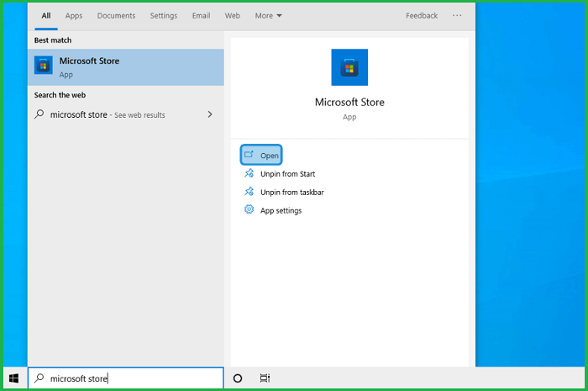588x391 pixels.
Task: Expand web results chevron for microsoft store
Action: click(x=210, y=114)
